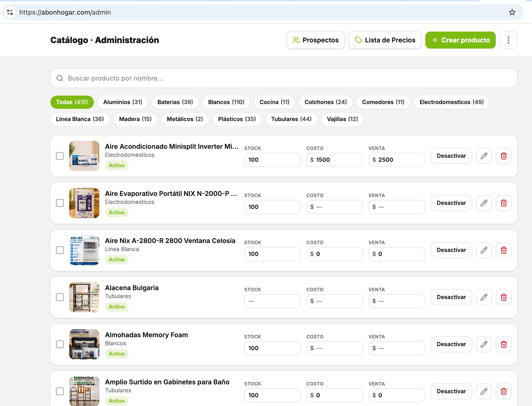Open the Aire Nix A-2800-R product thumbnail

click(x=84, y=250)
